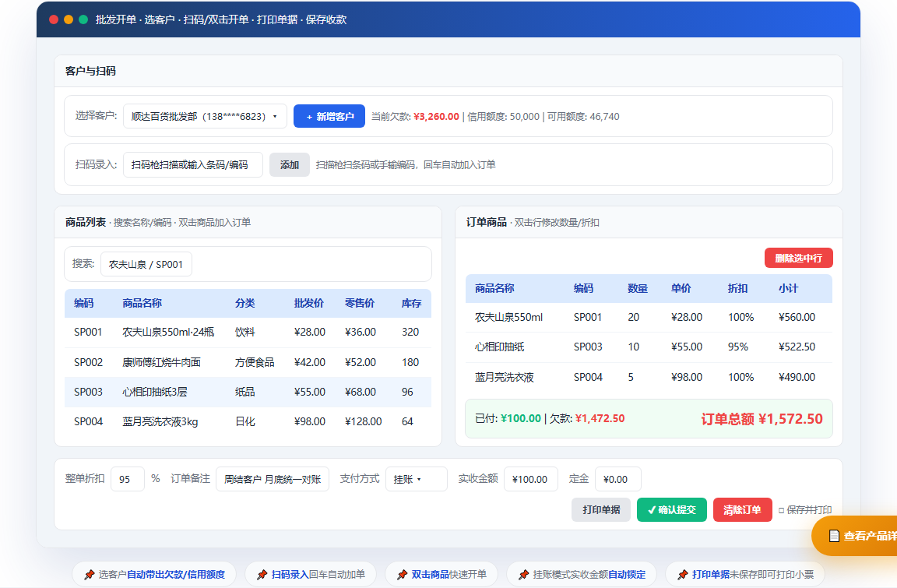Select product row SP001 农夫山泉550ml·24瓶

[248, 333]
